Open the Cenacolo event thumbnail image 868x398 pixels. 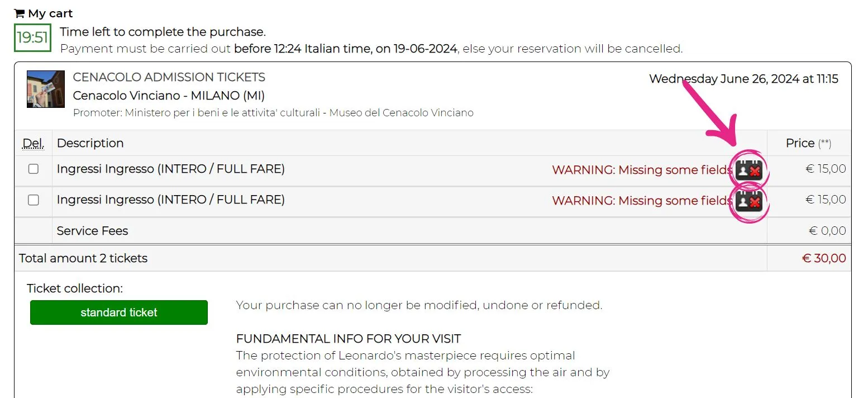46,89
